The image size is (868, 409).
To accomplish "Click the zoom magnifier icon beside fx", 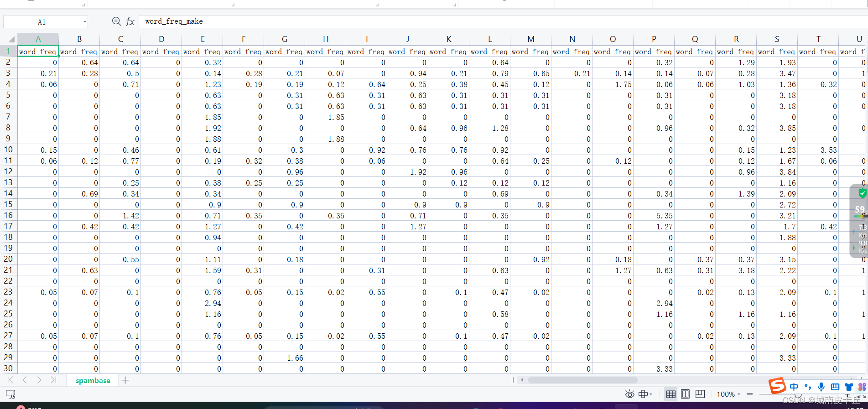I will click(116, 21).
